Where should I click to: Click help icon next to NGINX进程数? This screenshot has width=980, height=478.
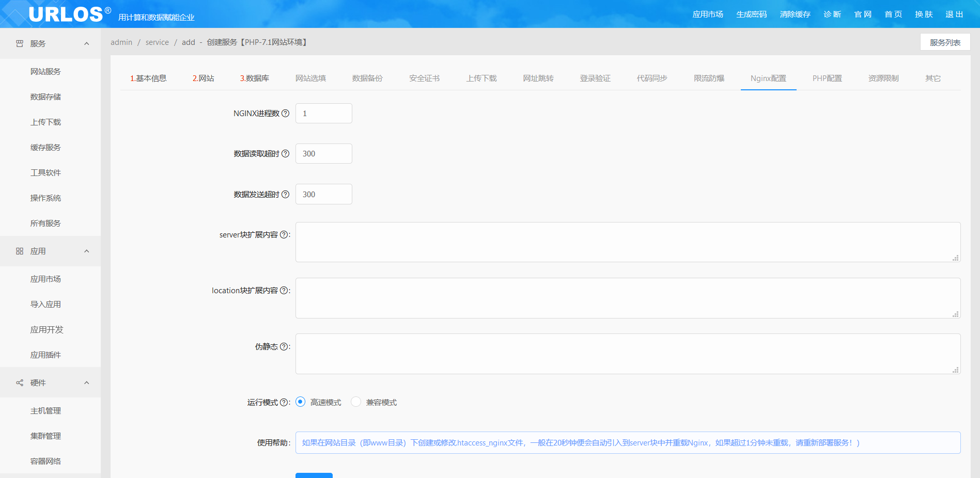[x=285, y=114]
